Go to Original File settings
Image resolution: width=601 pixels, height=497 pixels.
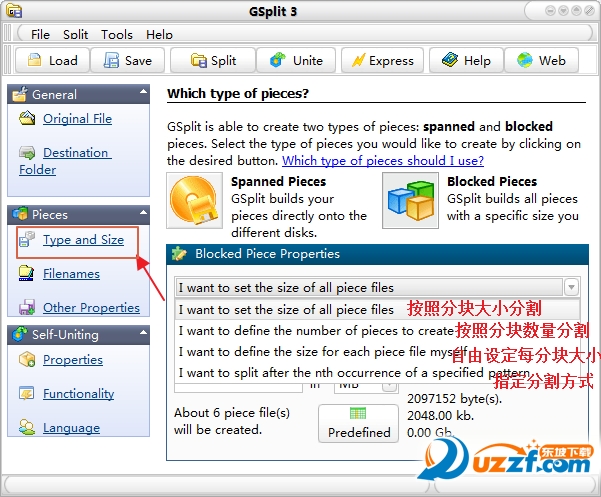tap(77, 119)
